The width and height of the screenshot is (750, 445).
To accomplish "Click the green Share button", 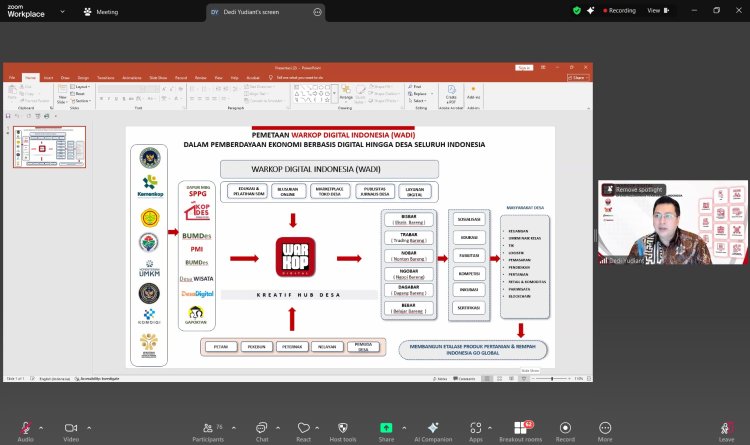I will click(x=386, y=427).
